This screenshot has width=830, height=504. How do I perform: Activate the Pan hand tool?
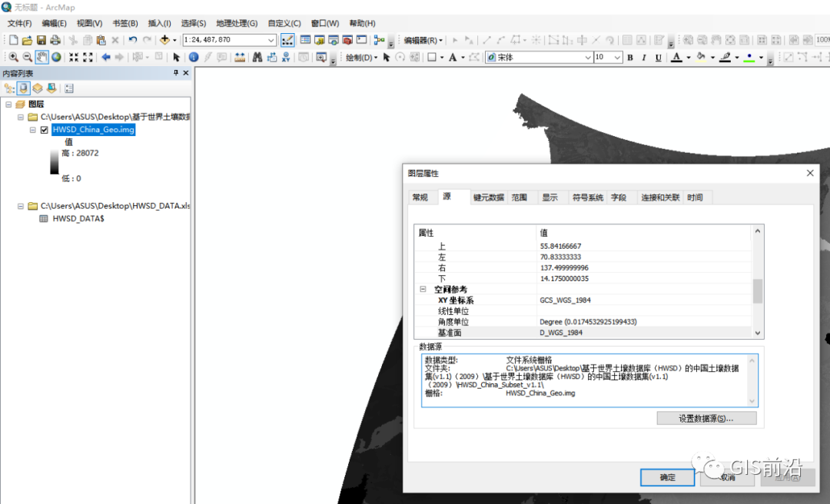pos(41,57)
